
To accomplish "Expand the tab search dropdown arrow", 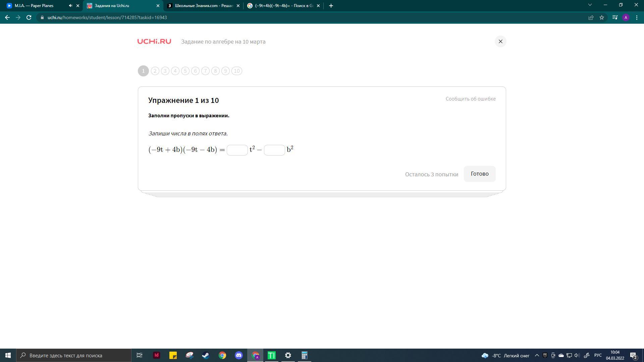I will pos(590,5).
